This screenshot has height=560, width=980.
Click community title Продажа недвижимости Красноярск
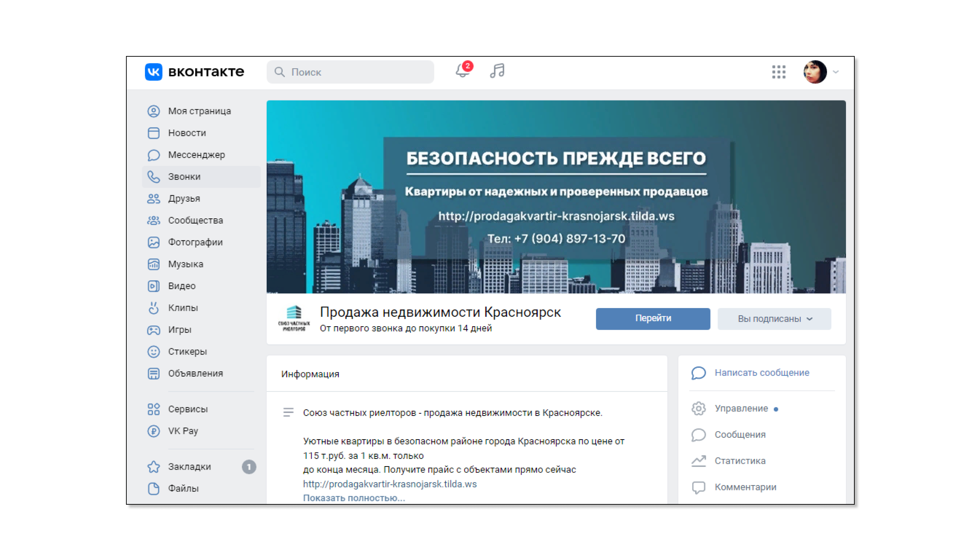[x=440, y=312]
